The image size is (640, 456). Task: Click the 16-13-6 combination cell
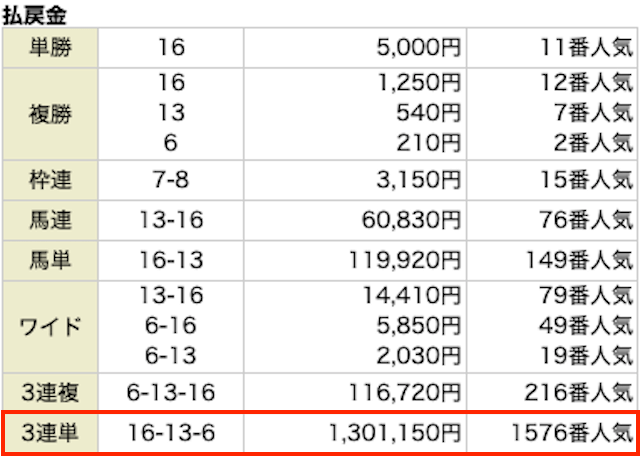tap(173, 433)
